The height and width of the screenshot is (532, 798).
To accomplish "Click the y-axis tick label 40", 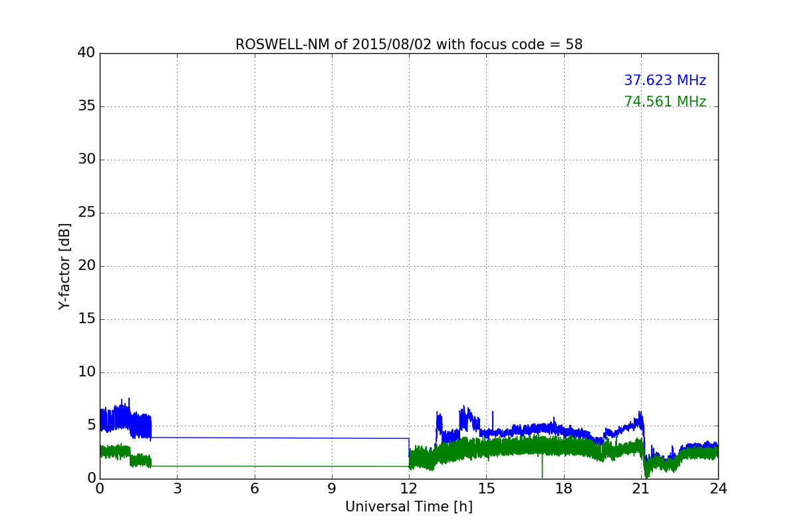I will pos(86,53).
